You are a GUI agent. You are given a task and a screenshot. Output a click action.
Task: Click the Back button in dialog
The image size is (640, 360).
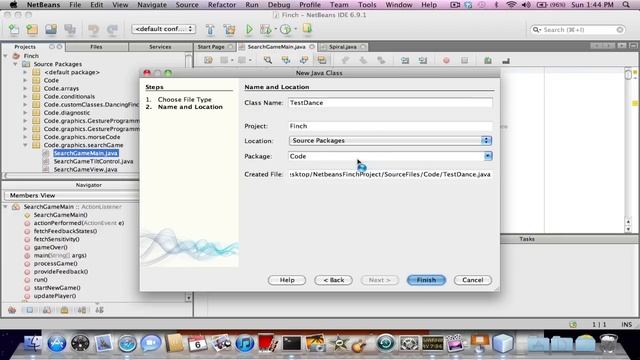(x=333, y=280)
